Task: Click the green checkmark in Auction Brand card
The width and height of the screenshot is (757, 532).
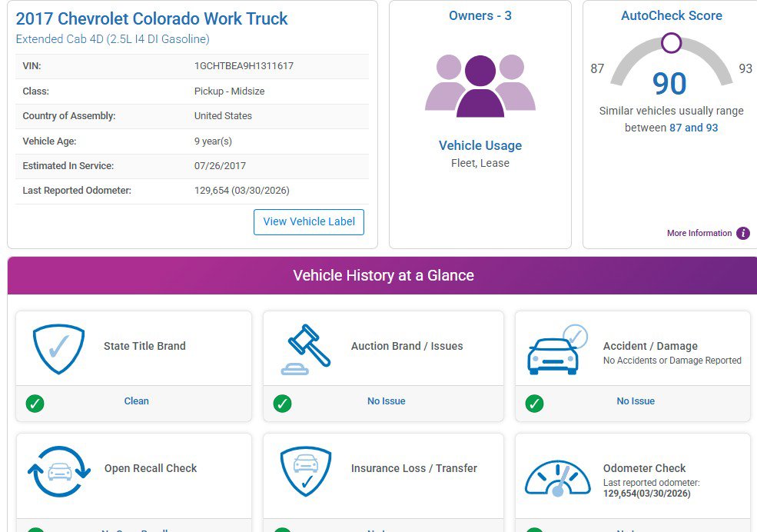Action: (282, 403)
